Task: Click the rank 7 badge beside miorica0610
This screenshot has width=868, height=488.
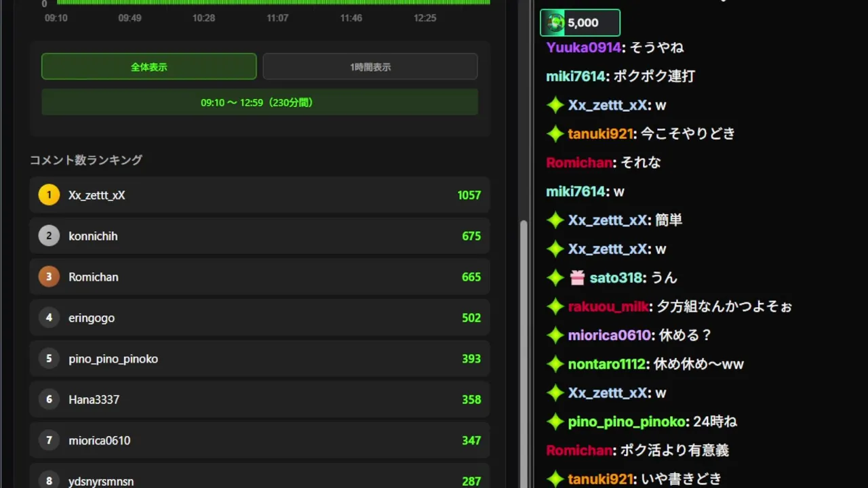Action: click(49, 441)
